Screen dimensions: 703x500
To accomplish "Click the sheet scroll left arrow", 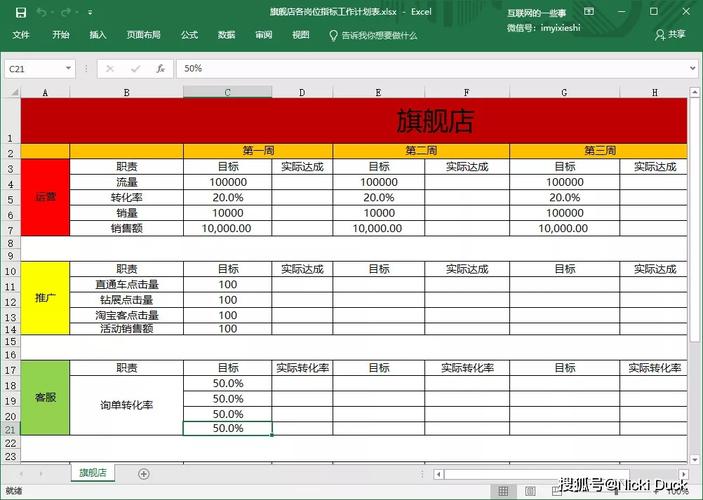I will coord(21,474).
